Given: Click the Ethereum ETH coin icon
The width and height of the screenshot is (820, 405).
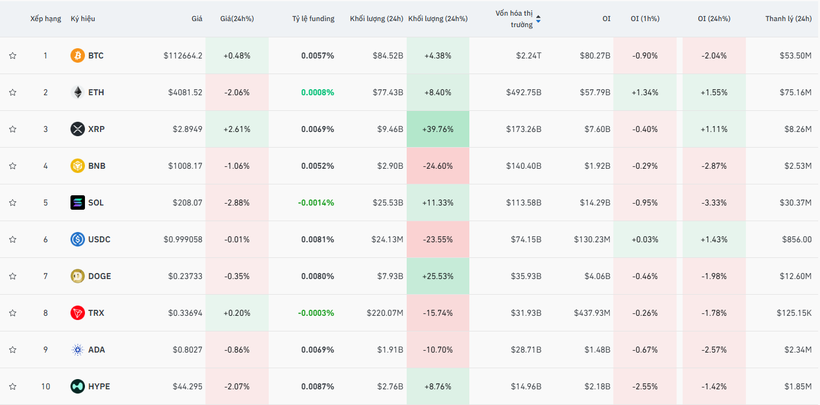Looking at the screenshot, I should click(77, 93).
